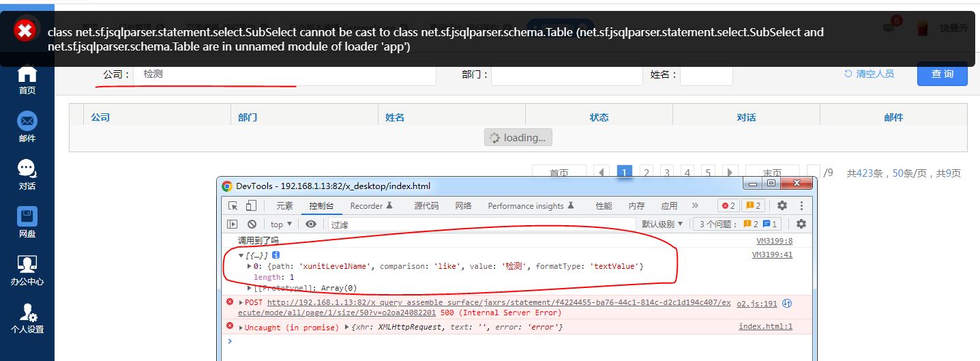Screen dimensions: 980x361
Task: Switch to the 内存 Memory tab
Action: (637, 205)
